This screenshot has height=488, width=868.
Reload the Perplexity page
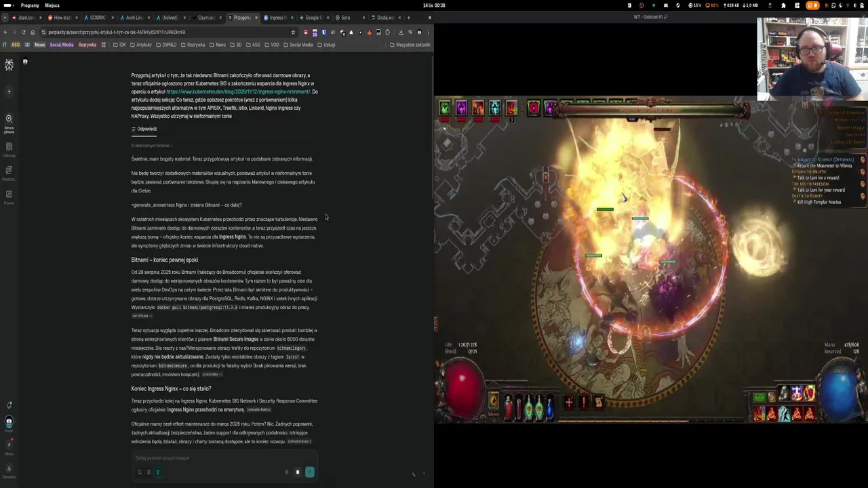click(23, 32)
